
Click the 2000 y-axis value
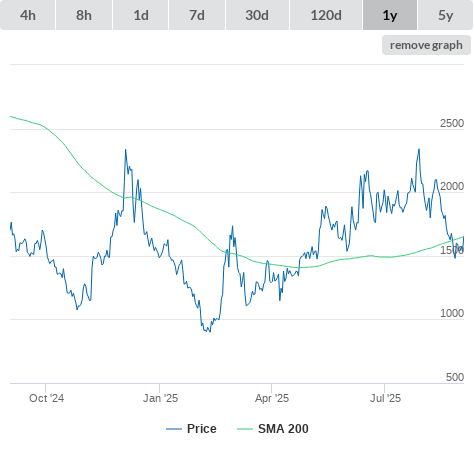(x=452, y=186)
